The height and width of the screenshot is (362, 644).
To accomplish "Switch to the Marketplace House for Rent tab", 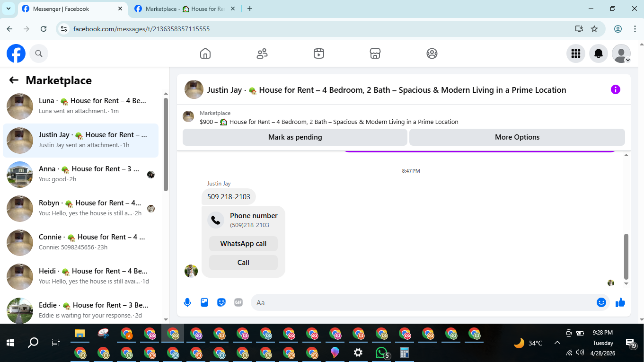I will coord(185,9).
